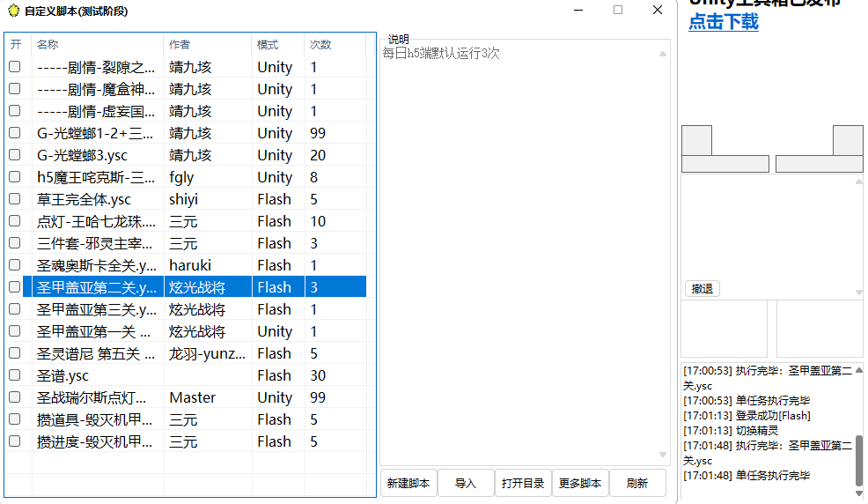Open script folder with 打开目录
Image resolution: width=868 pixels, height=504 pixels.
point(523,484)
